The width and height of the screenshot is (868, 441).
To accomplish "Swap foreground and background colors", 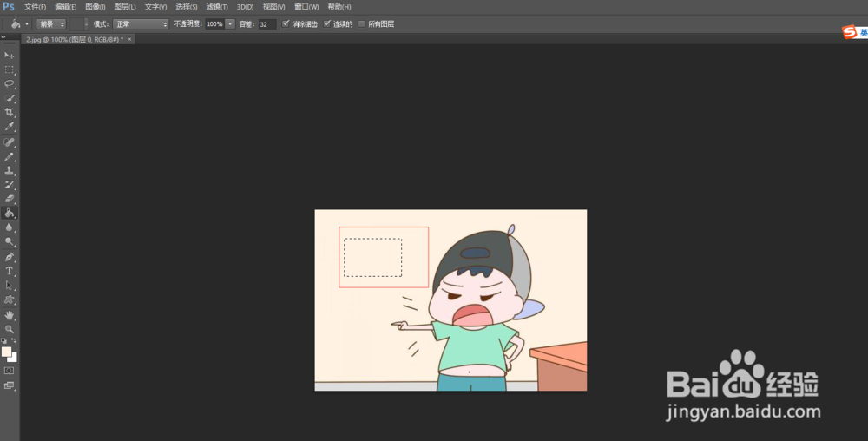I will pyautogui.click(x=14, y=341).
